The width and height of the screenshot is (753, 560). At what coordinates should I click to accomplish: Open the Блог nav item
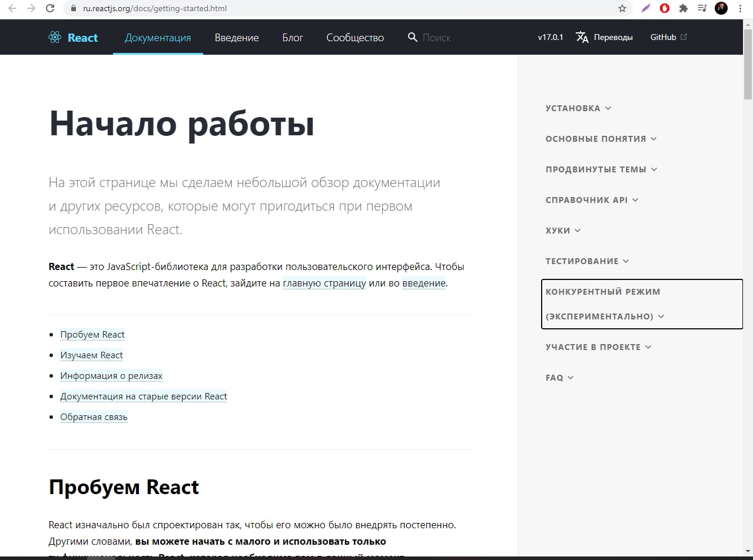[293, 37]
